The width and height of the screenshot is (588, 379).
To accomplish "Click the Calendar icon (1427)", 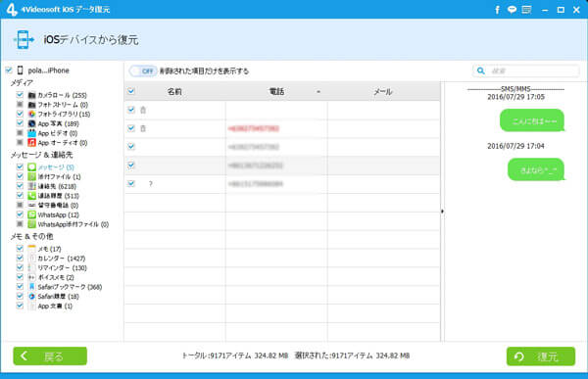I will pos(32,259).
